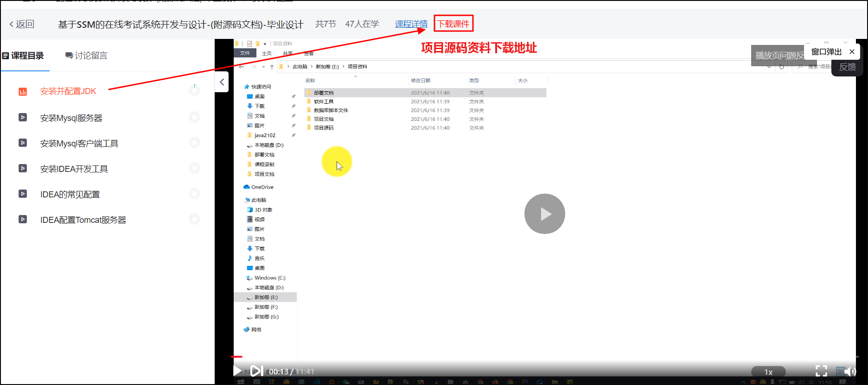
Task: Click the 47人在学 learner count text
Action: pos(362,24)
